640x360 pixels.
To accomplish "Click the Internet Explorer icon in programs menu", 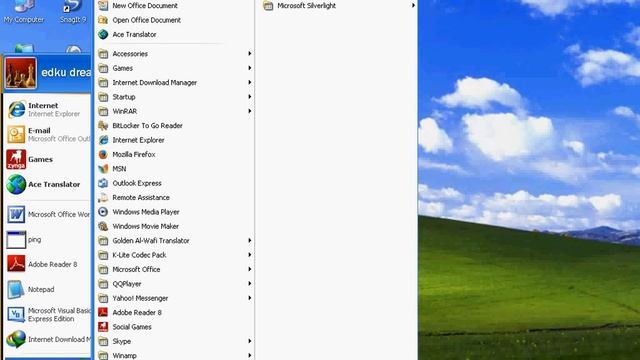I will [103, 140].
